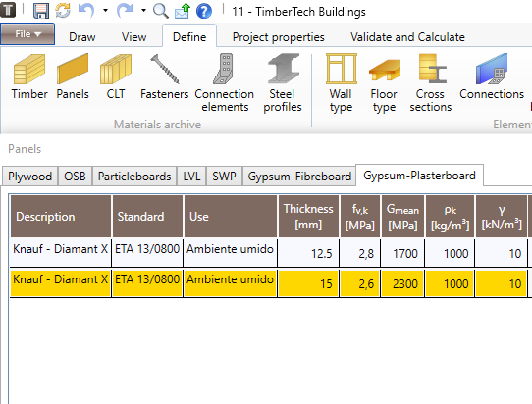Open Connection elements archive
Viewport: 532px width, 404px height.
click(224, 83)
